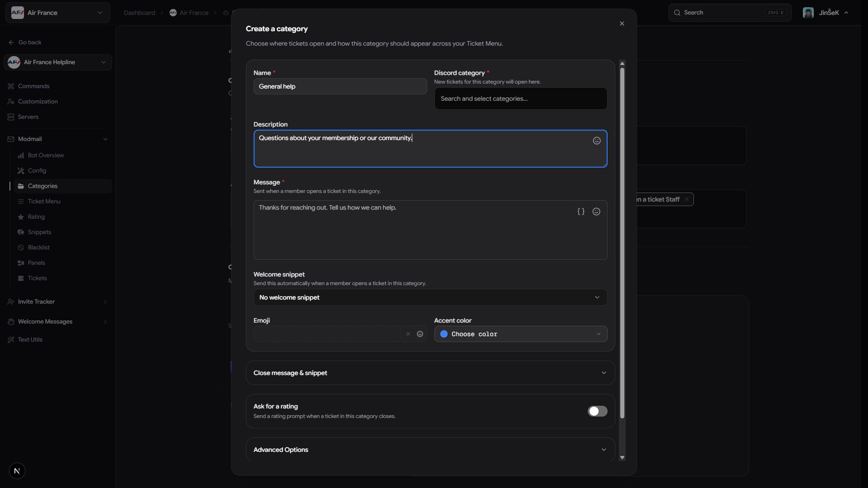Click Air France breadcrumb link

[x=189, y=13]
